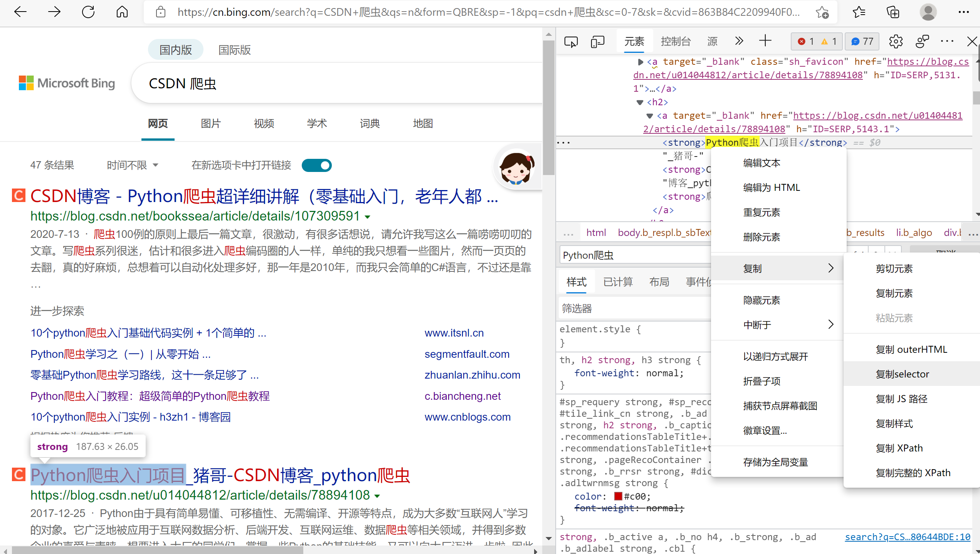Open the zhuanlan.zhihu.com link
Screen dimensions: 980x554
pyautogui.click(x=472, y=374)
